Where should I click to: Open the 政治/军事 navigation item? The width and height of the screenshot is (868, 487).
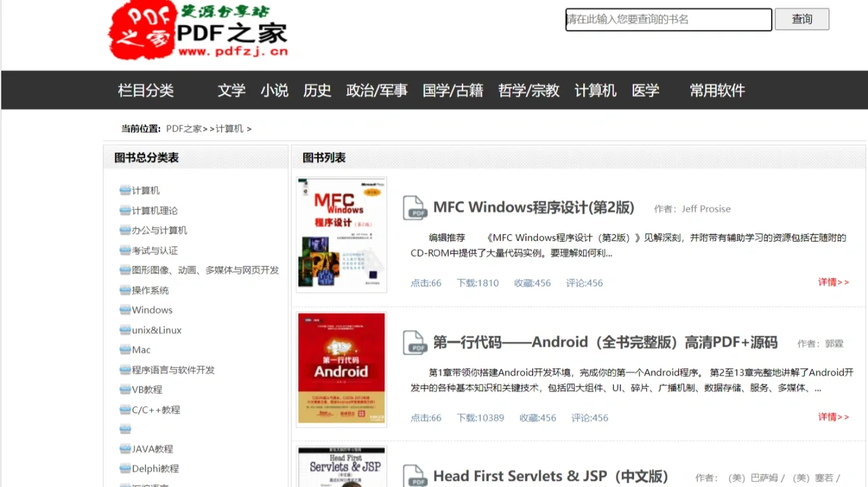pyautogui.click(x=376, y=90)
